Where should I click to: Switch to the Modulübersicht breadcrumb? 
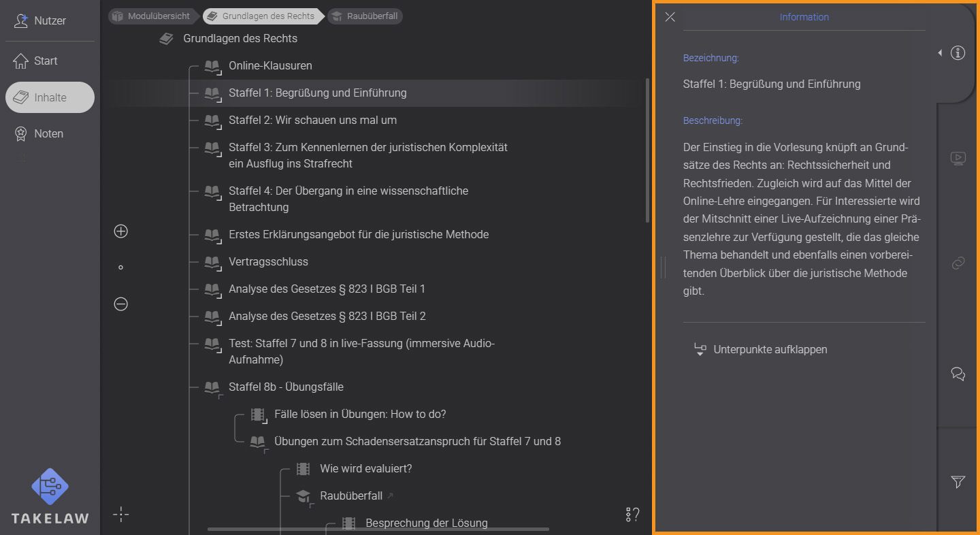click(x=152, y=16)
